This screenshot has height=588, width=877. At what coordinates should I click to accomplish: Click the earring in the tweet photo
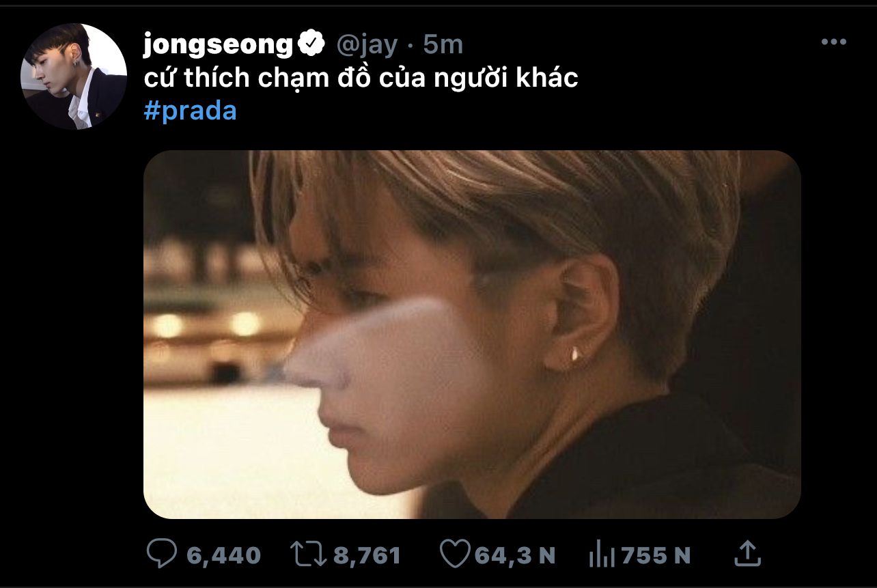coord(576,353)
